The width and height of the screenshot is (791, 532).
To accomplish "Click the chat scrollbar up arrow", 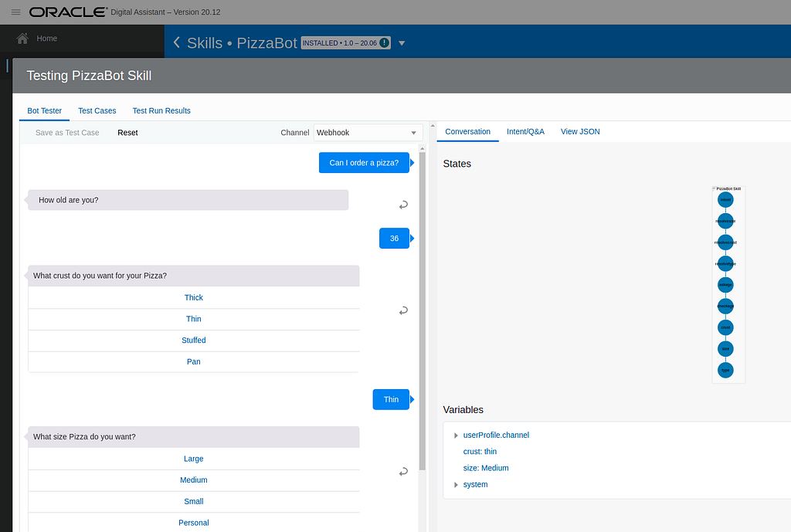I will coord(423,148).
